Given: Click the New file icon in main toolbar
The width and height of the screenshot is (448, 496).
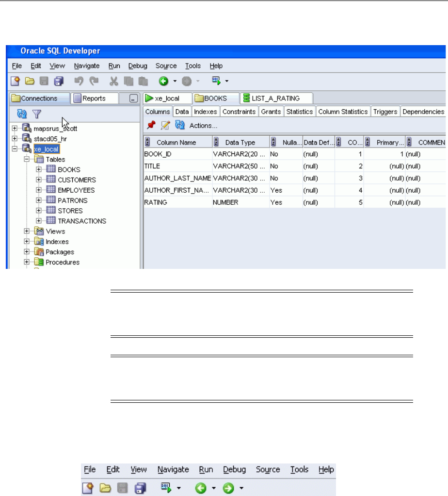Looking at the screenshot, I should (x=15, y=82).
